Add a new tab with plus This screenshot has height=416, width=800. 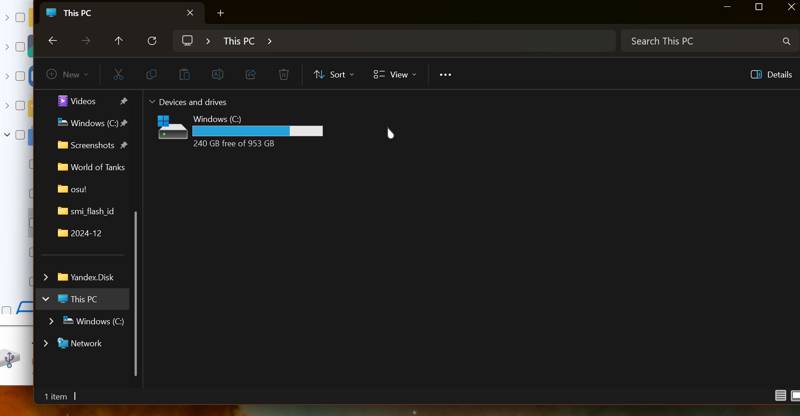[220, 13]
